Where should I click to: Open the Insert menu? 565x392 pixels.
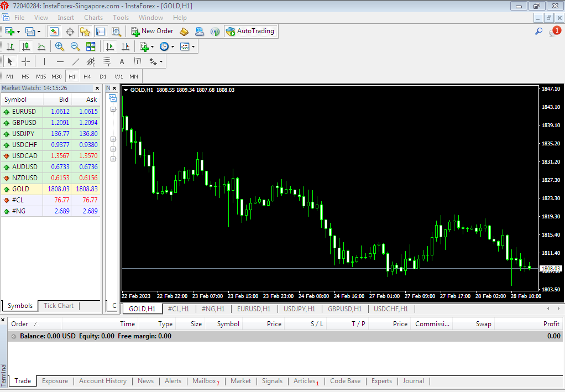pyautogui.click(x=66, y=18)
